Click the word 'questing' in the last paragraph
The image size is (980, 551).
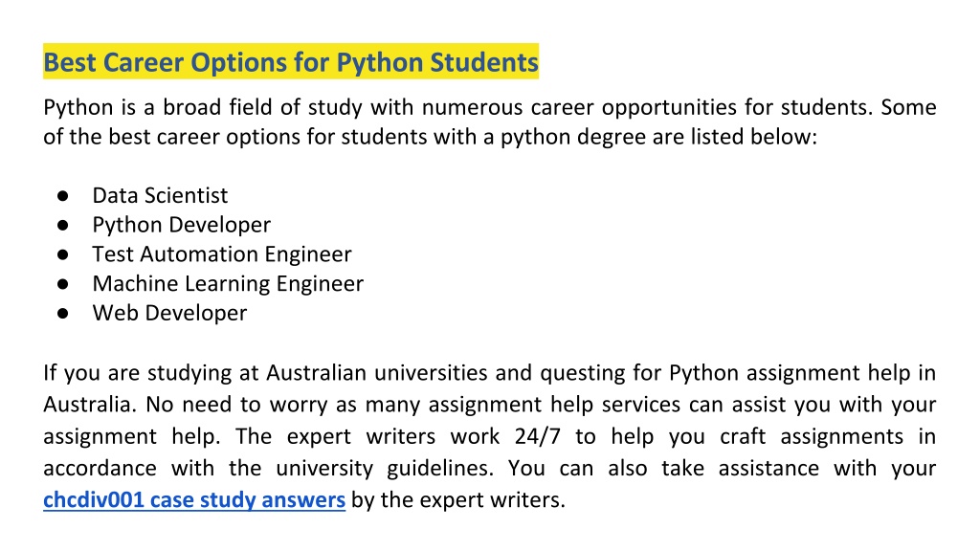tap(583, 373)
